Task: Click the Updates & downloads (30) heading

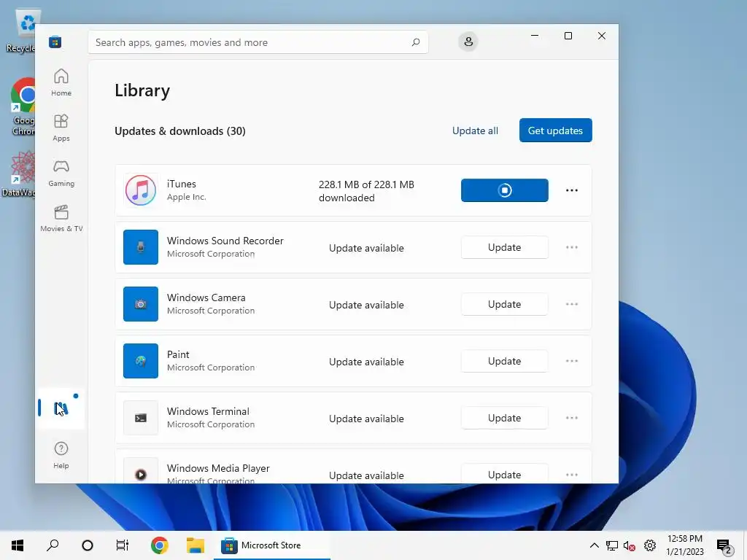Action: pyautogui.click(x=180, y=131)
